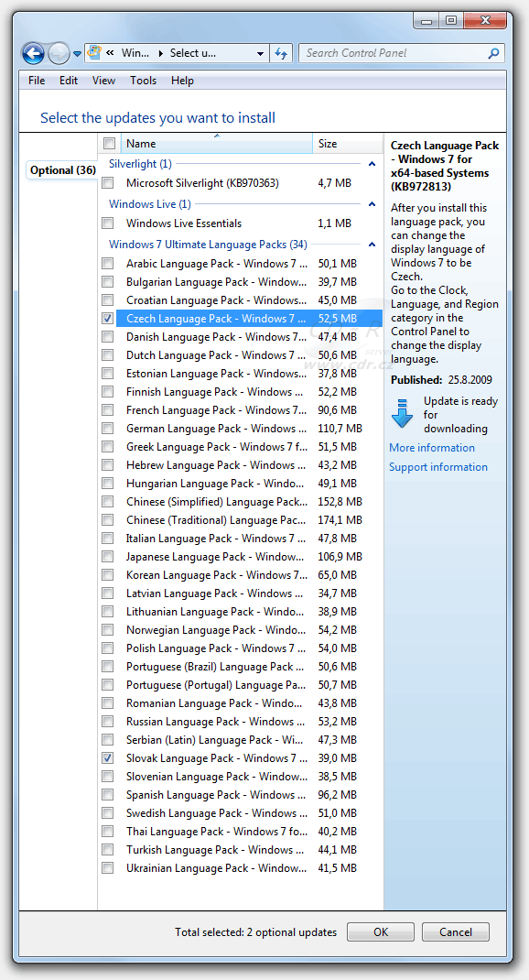Screen dimensions: 529x980
Task: Open the Support information link
Action: click(x=437, y=467)
